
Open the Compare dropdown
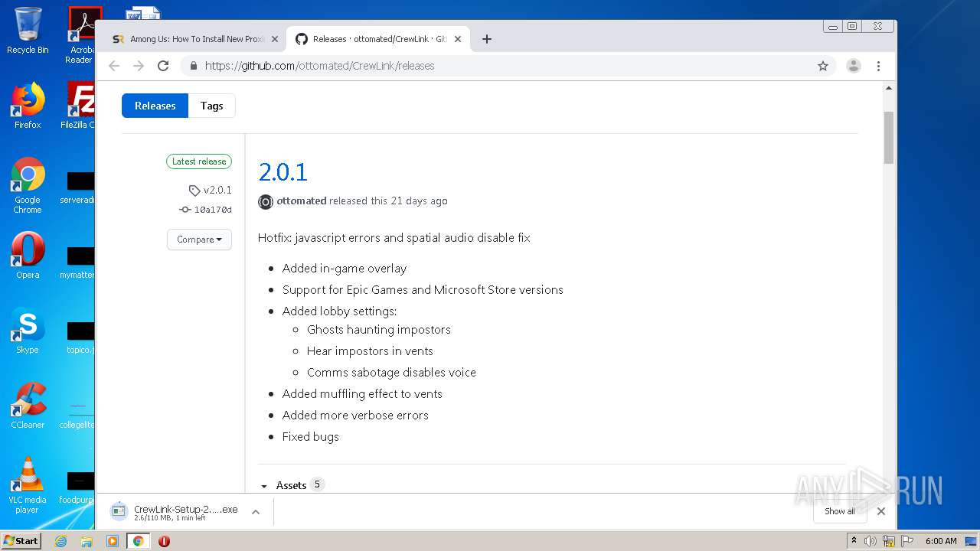199,240
